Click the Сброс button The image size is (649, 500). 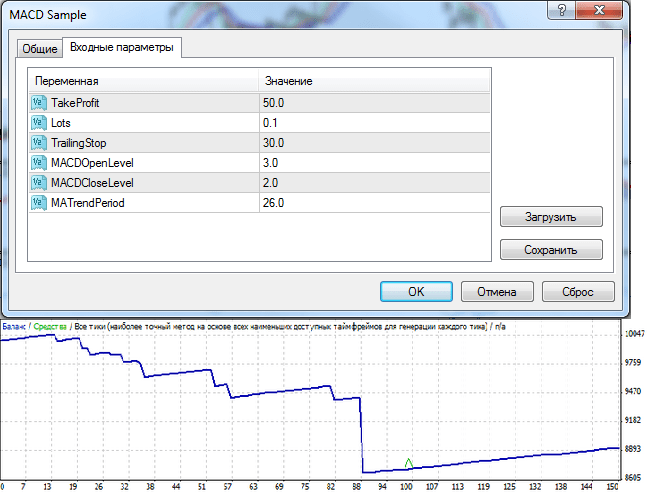(578, 292)
